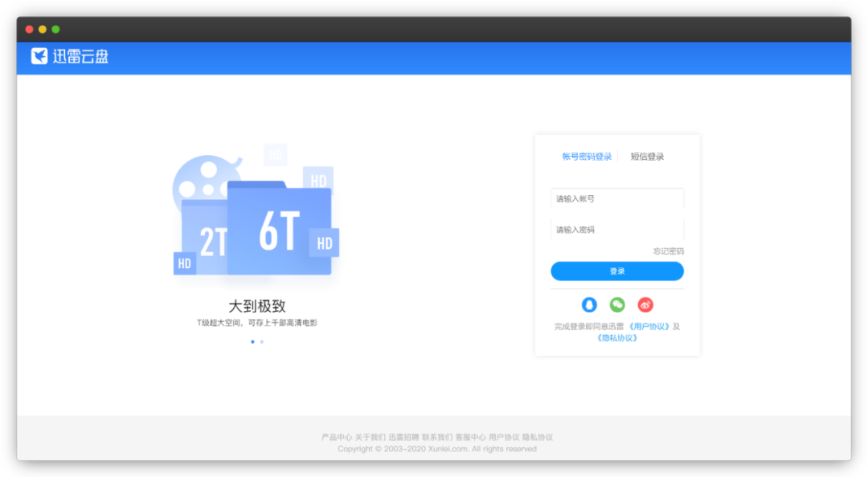Select the first carousel dot
Screen dimensions: 868x477
(x=253, y=342)
